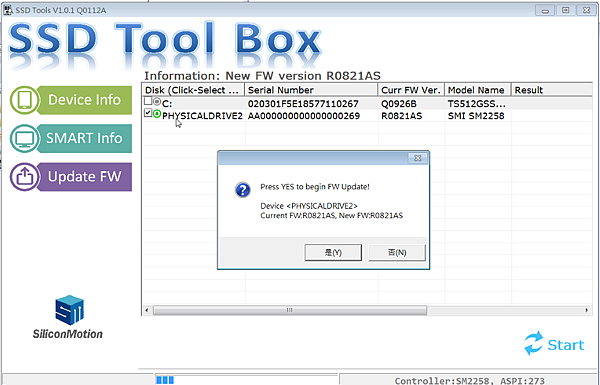Click the horizontal scrollbar thumb
The height and width of the screenshot is (385, 600).
pyautogui.click(x=290, y=310)
